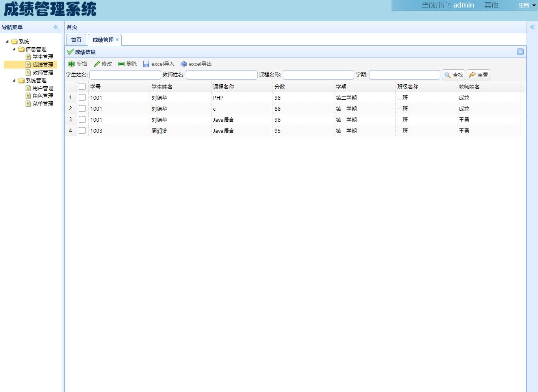Image resolution: width=538 pixels, height=392 pixels.
Task: Click the 重置 reset button
Action: coord(478,75)
